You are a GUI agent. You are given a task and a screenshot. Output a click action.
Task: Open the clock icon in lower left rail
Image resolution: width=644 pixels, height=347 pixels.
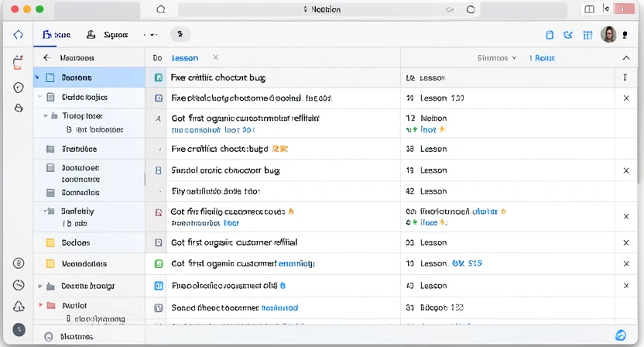19,285
